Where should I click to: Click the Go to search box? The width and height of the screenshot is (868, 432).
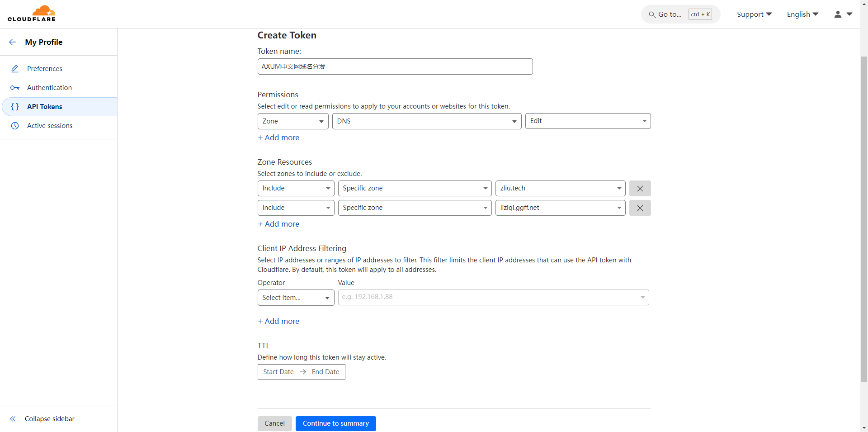[x=680, y=14]
